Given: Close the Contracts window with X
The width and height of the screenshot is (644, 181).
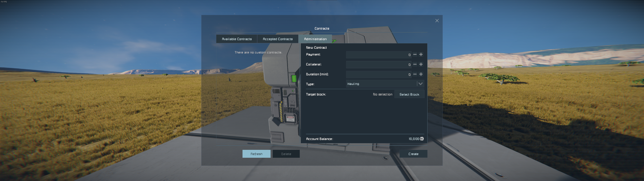Looking at the screenshot, I should 437,21.
